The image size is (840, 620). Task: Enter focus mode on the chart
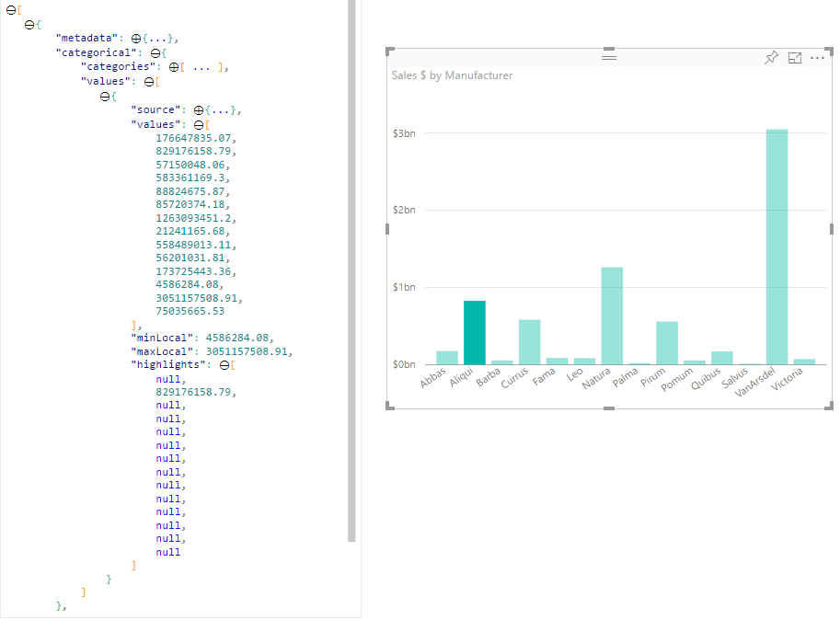(x=795, y=57)
